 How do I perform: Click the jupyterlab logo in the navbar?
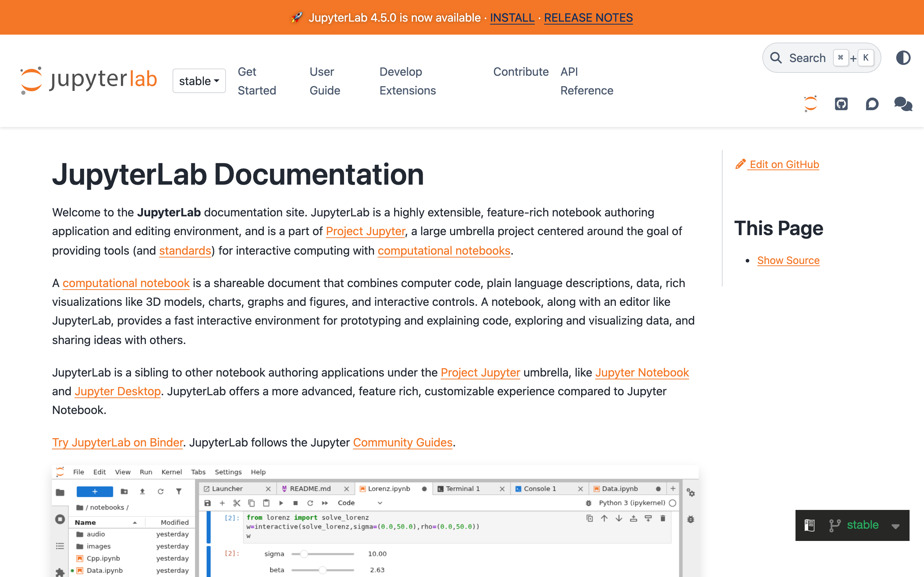88,80
